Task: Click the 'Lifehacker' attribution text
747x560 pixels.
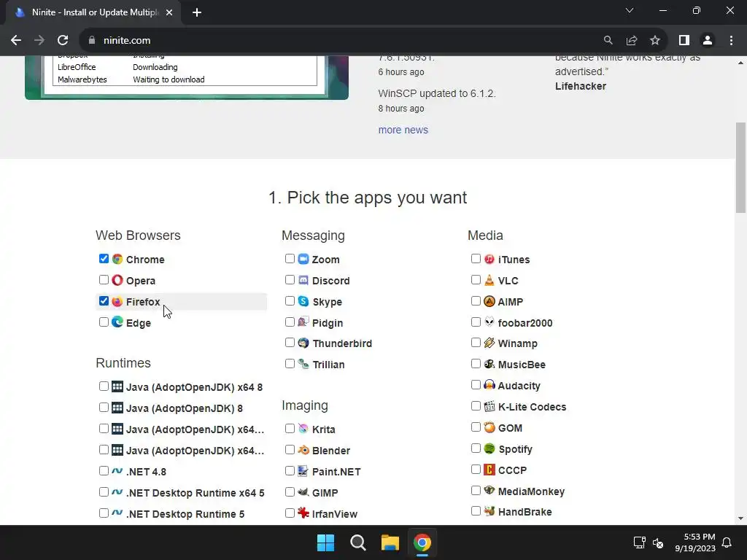Action: click(x=581, y=86)
